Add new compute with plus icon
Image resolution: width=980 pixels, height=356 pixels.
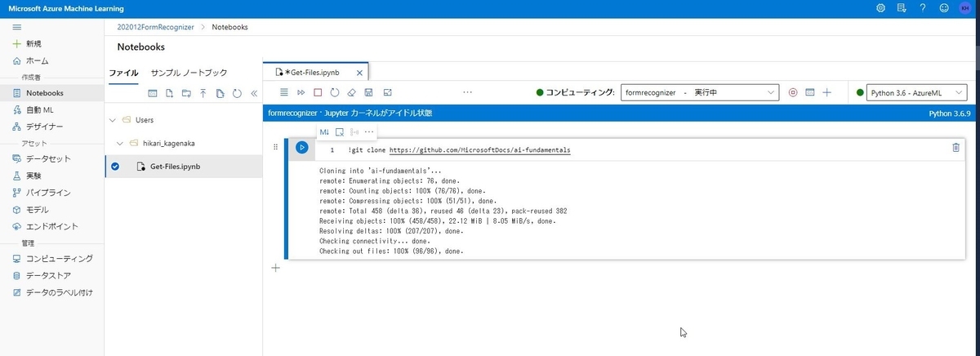(x=827, y=93)
